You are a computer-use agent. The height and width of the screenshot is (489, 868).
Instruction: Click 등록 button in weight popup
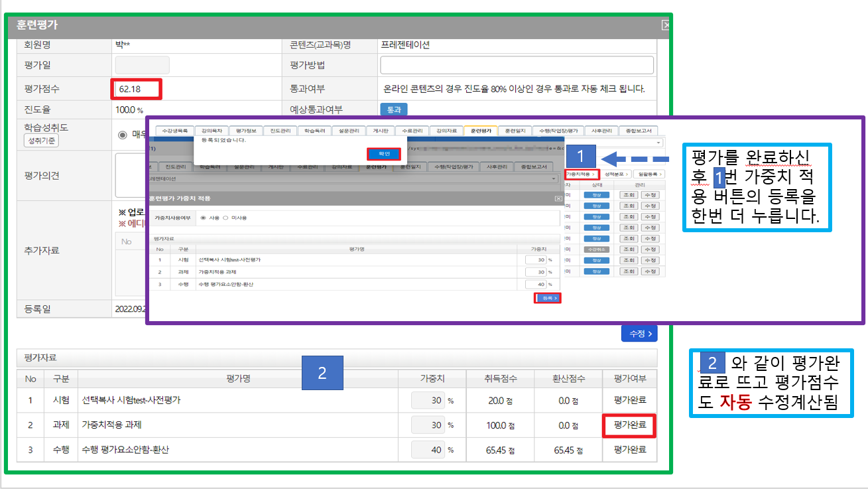(x=547, y=299)
